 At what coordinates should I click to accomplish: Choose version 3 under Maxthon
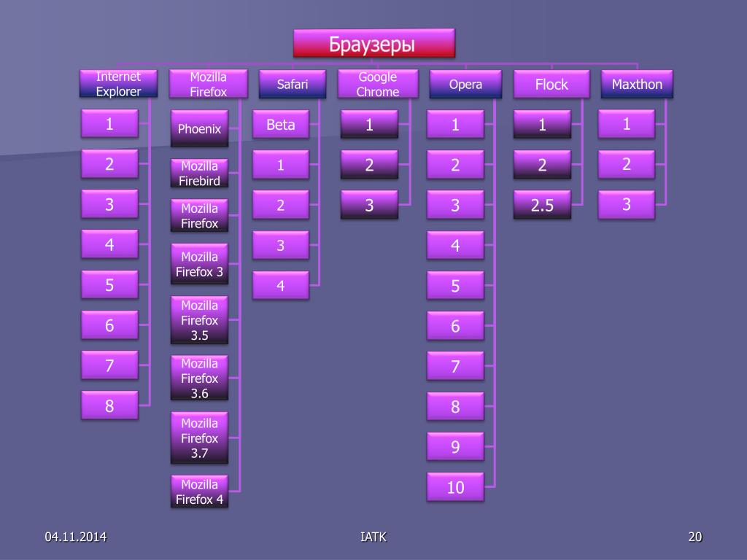(627, 205)
